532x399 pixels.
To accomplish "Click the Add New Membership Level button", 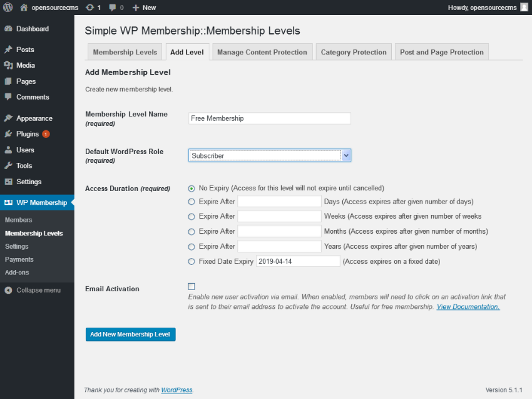I will click(x=130, y=334).
